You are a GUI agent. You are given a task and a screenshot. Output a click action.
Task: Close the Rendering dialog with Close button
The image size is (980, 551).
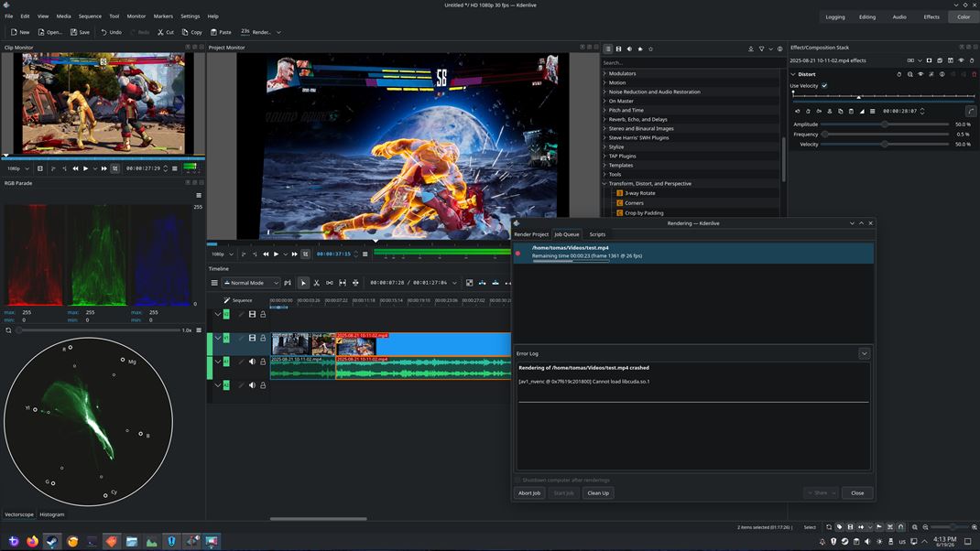[857, 493]
